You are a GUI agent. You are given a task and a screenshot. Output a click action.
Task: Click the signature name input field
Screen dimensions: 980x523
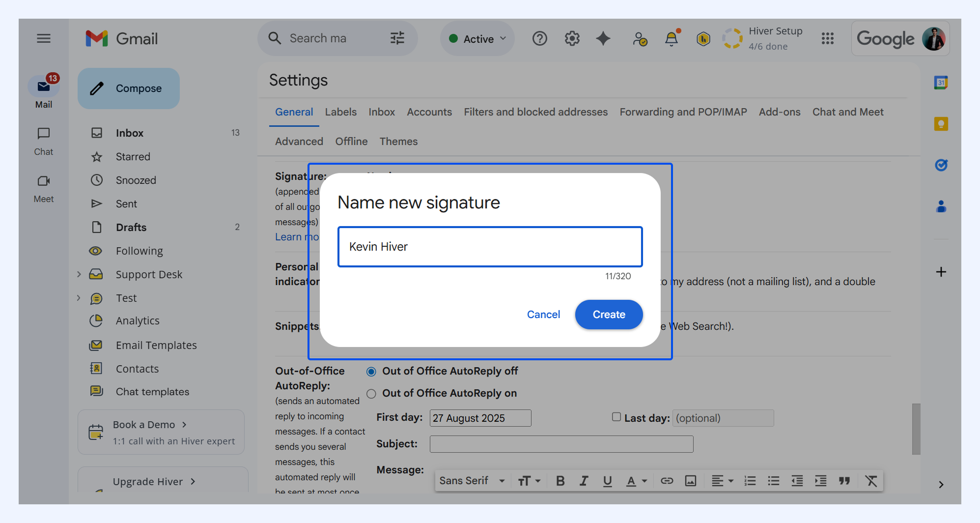tap(490, 247)
